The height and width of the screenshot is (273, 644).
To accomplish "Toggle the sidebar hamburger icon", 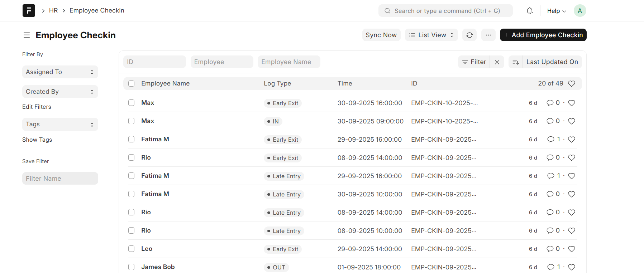I will pos(27,35).
